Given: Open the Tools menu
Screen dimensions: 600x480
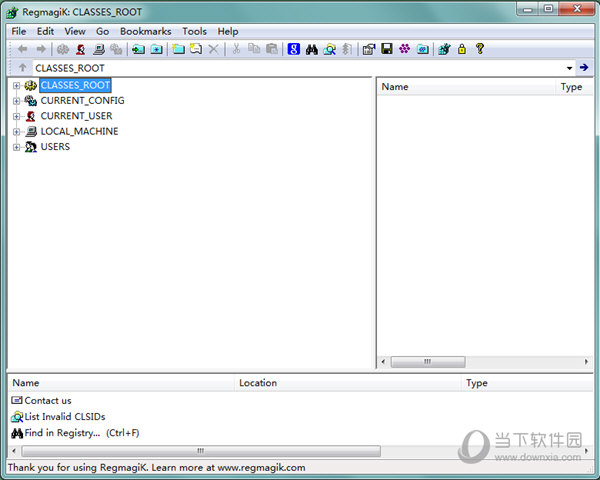Looking at the screenshot, I should click(x=194, y=31).
